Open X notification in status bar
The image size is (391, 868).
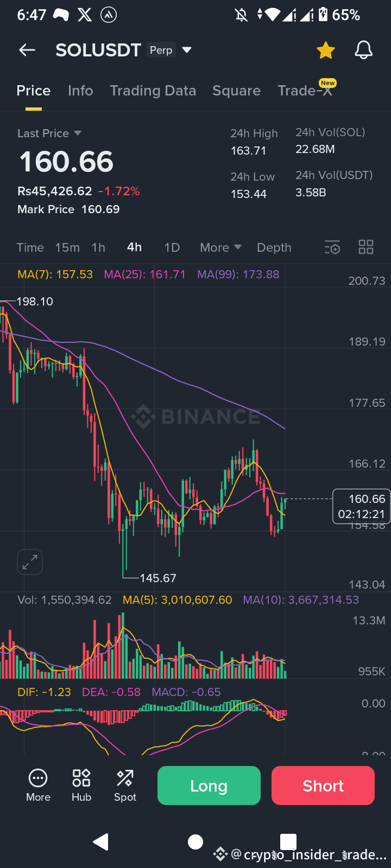click(85, 15)
